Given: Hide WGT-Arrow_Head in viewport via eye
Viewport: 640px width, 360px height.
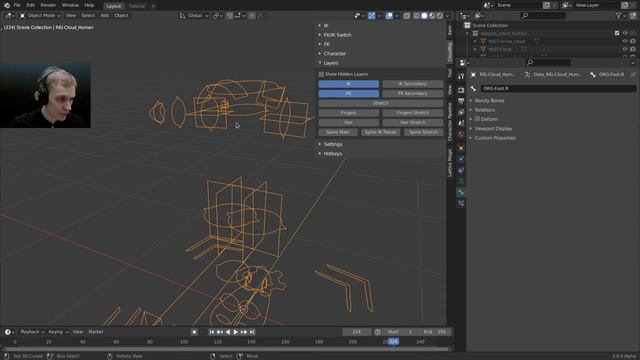Looking at the screenshot, I should [x=625, y=41].
